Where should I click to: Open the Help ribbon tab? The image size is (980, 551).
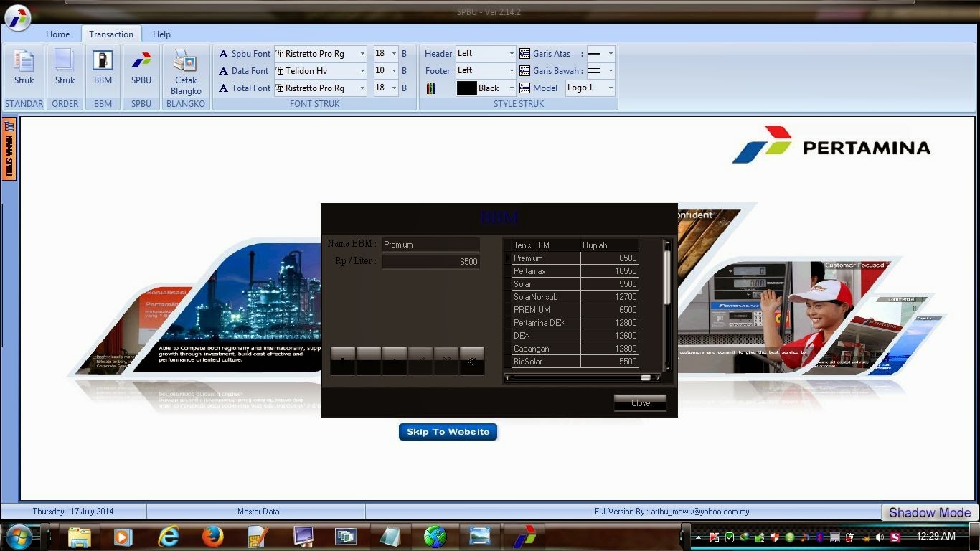coord(161,34)
